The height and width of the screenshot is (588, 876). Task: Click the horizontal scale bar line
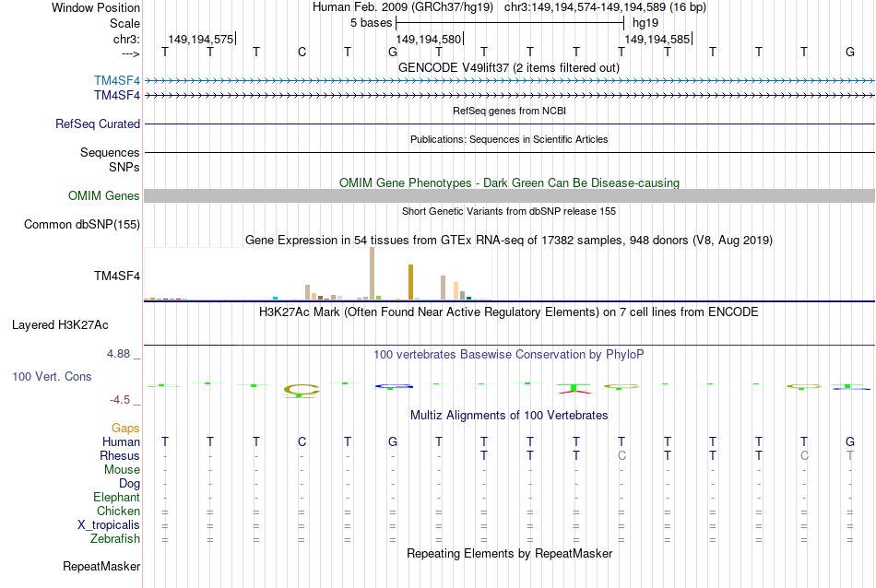510,23
